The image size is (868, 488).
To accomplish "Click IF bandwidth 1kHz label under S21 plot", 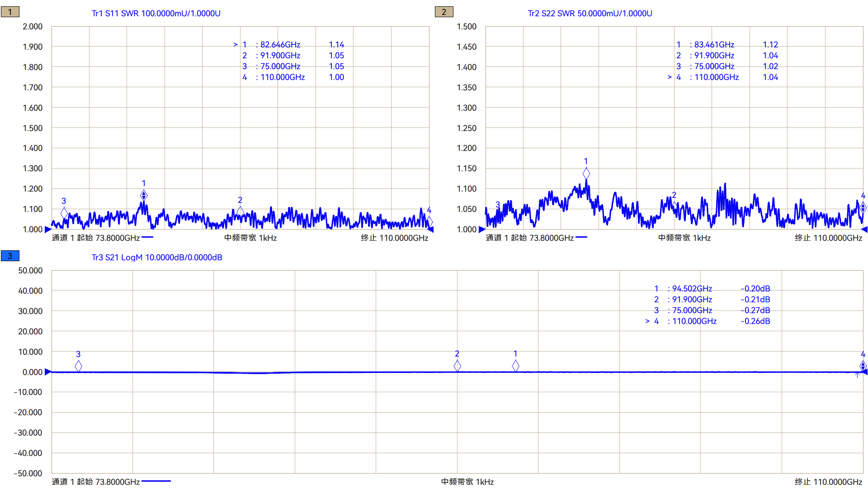I will point(467,482).
